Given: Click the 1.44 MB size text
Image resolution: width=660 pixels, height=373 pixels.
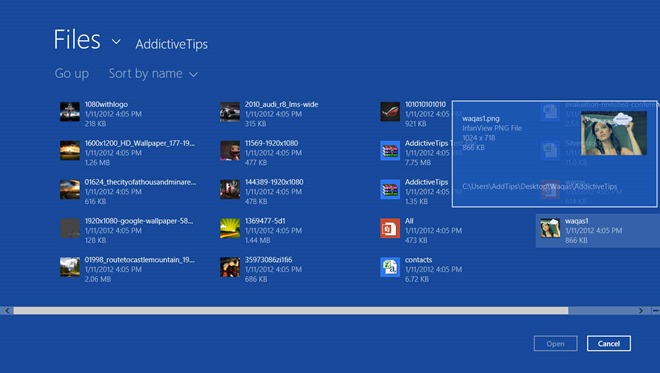Looking at the screenshot, I should (x=258, y=240).
